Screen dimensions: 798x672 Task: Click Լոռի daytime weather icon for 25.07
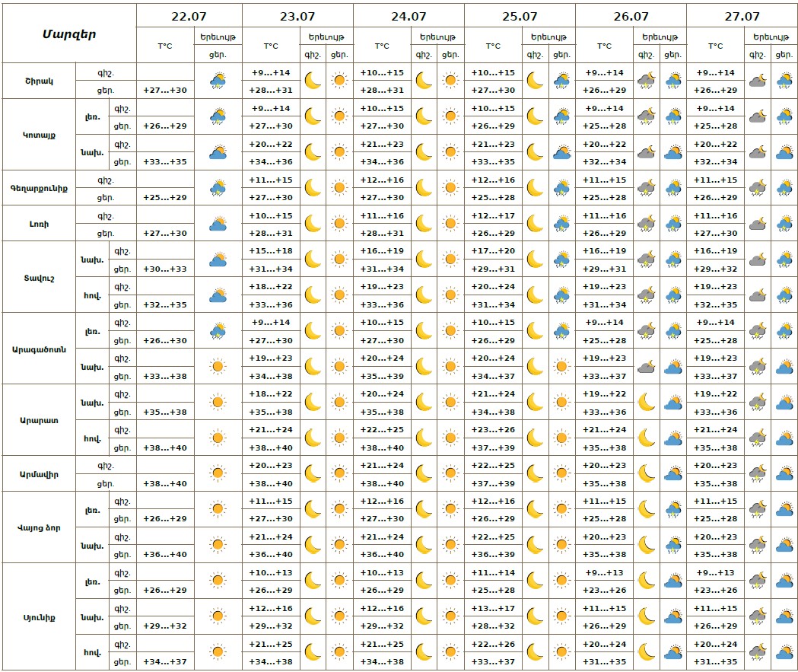click(x=561, y=224)
